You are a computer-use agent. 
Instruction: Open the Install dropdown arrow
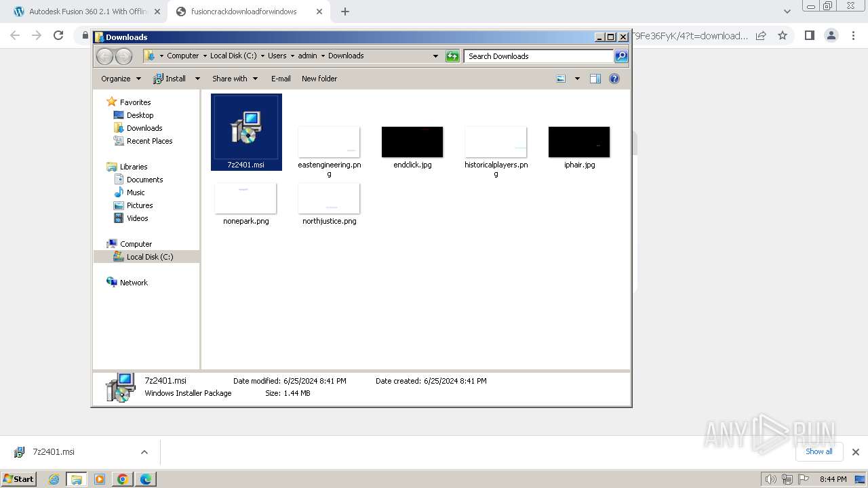point(197,79)
